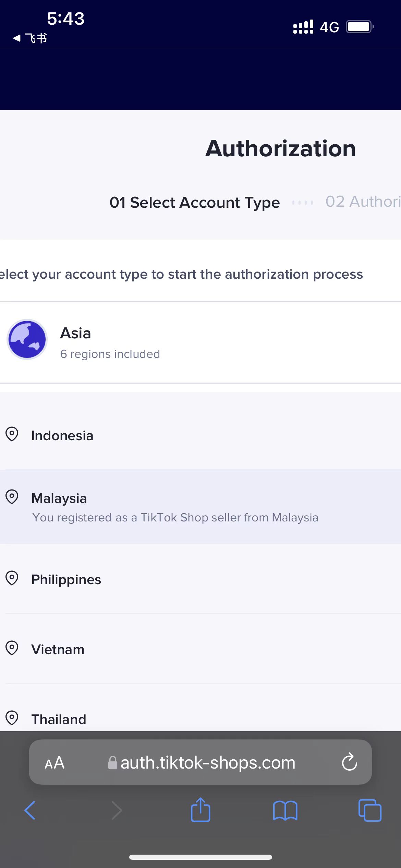The image size is (401, 868).
Task: Collapse the Asia regions group
Action: coord(200,342)
